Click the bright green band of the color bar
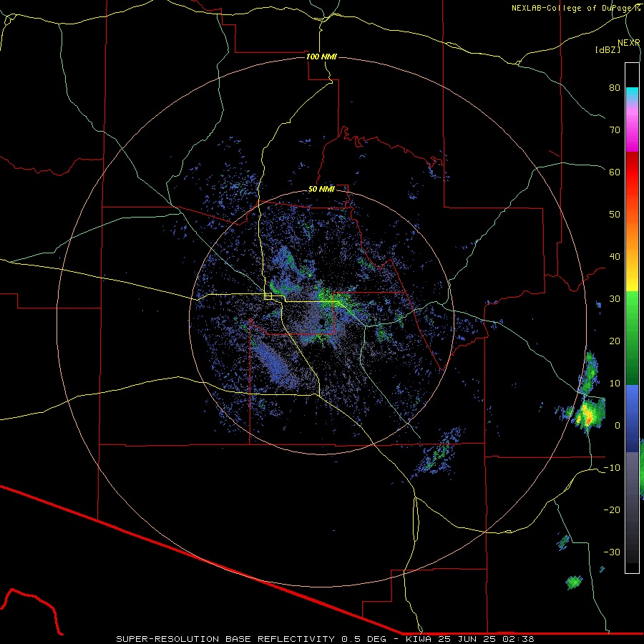Viewport: 644px width, 644px height. point(632,308)
